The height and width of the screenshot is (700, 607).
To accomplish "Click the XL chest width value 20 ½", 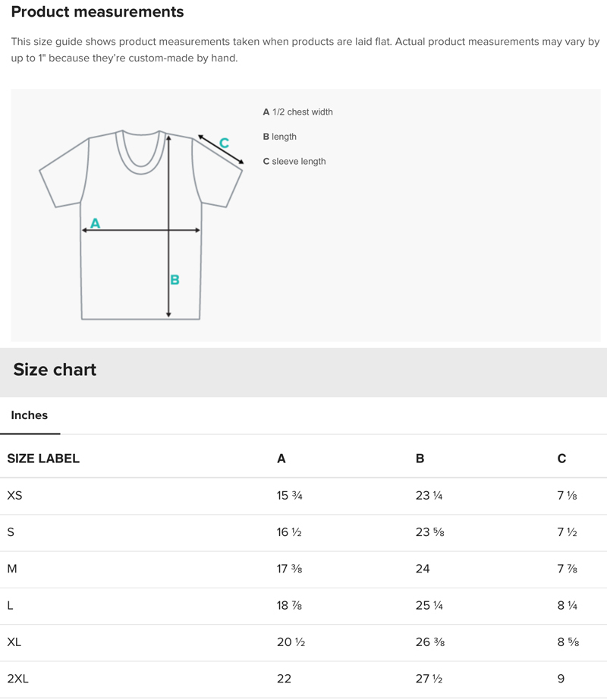I will [x=291, y=642].
